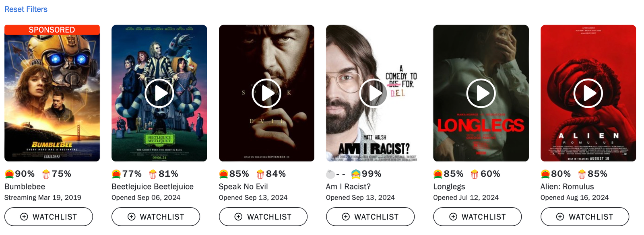Add Alien: Romulus to watchlist

[585, 216]
